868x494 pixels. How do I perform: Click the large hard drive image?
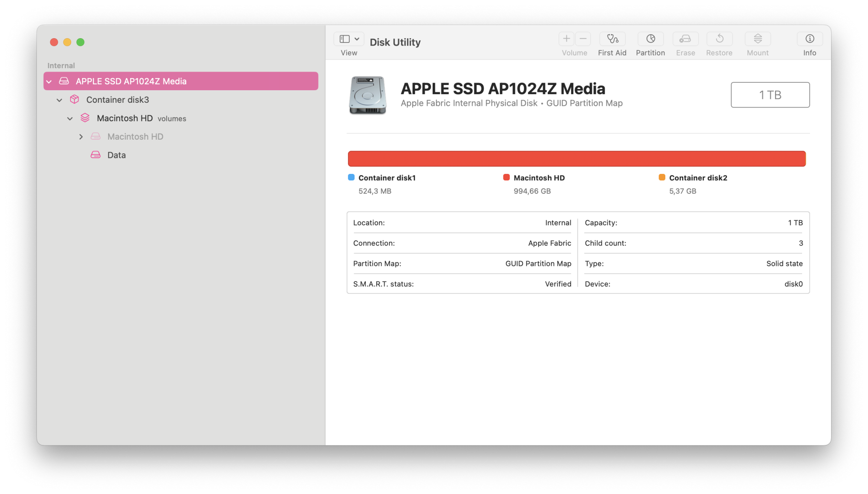(368, 95)
